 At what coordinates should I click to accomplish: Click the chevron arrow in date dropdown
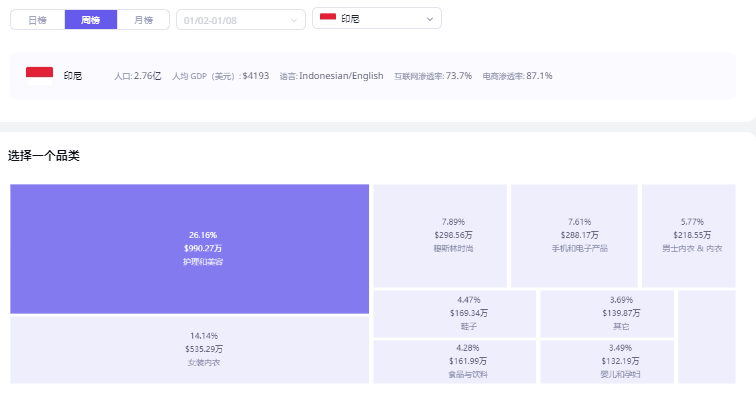coord(294,20)
